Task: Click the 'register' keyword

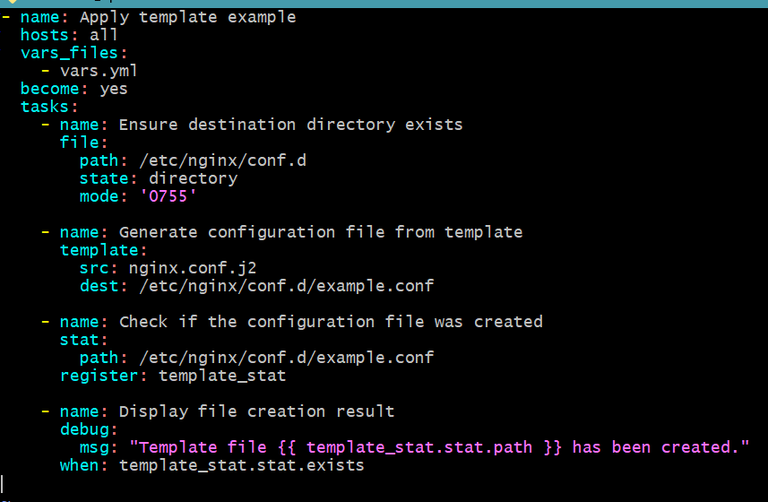Action: (x=94, y=376)
